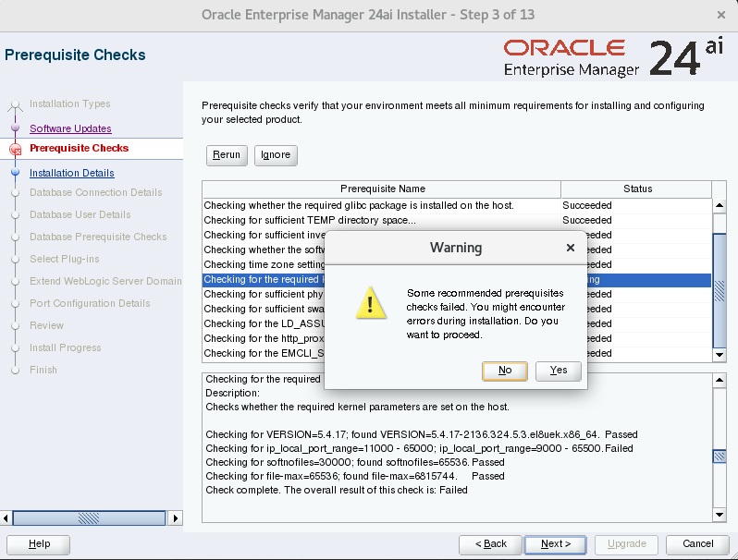The width and height of the screenshot is (738, 560).
Task: Click the file-max=65536 Passed line
Action: [355, 476]
